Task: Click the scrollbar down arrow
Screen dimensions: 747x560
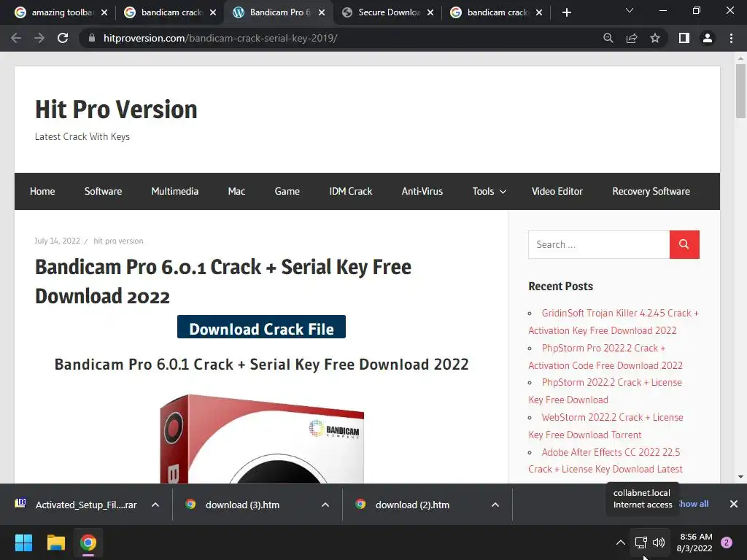Action: [740, 477]
